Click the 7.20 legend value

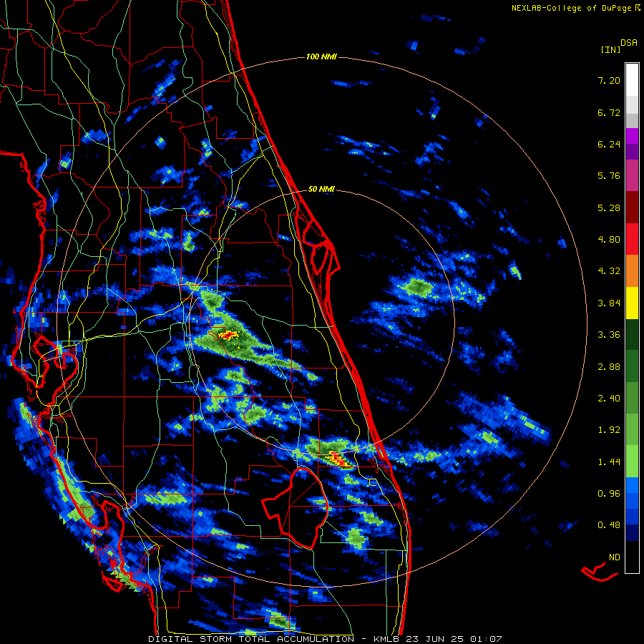[x=609, y=80]
